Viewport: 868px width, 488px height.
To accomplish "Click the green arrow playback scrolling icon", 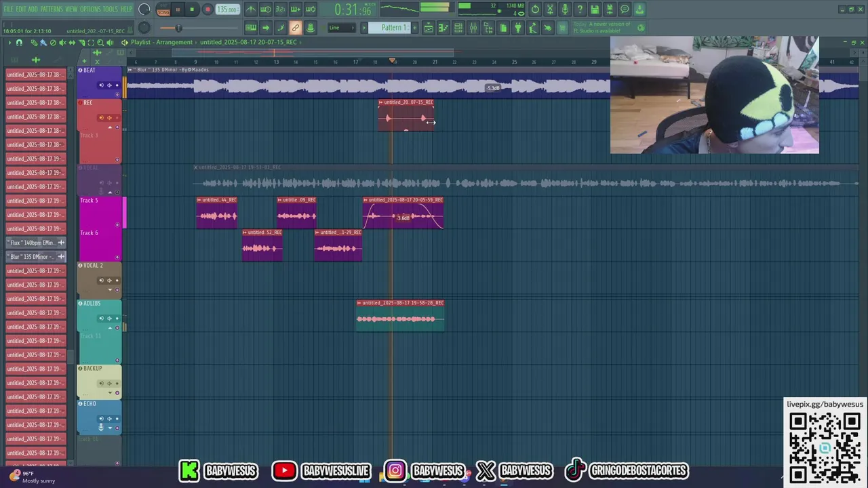I will point(266,28).
